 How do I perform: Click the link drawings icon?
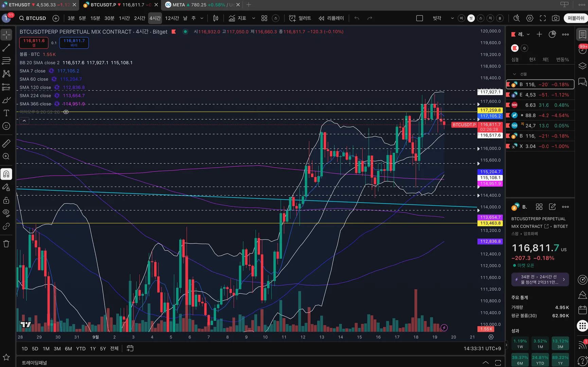(x=6, y=226)
